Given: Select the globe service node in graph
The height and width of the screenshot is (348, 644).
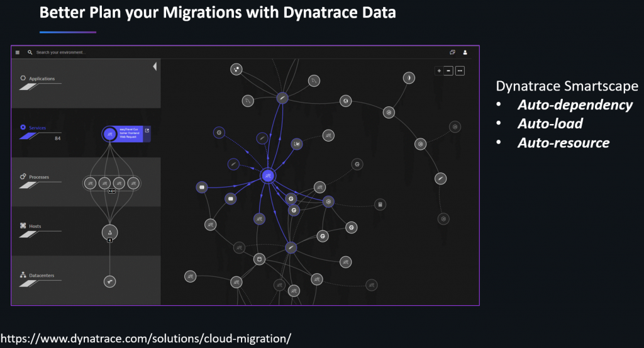Looking at the screenshot, I should point(346,101).
